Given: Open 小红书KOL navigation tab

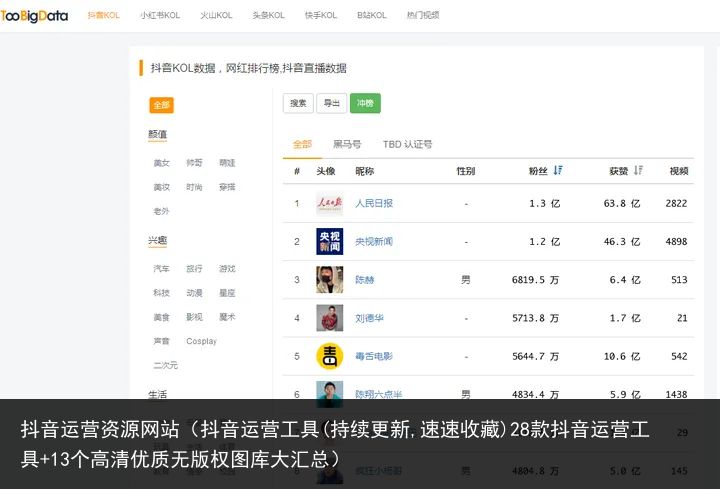Looking at the screenshot, I should pyautogui.click(x=160, y=15).
